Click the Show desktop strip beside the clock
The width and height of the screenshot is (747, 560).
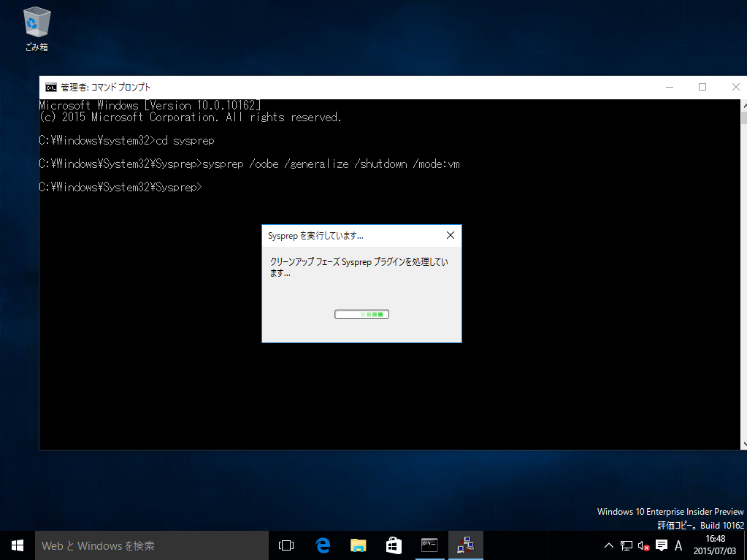[x=745, y=545]
